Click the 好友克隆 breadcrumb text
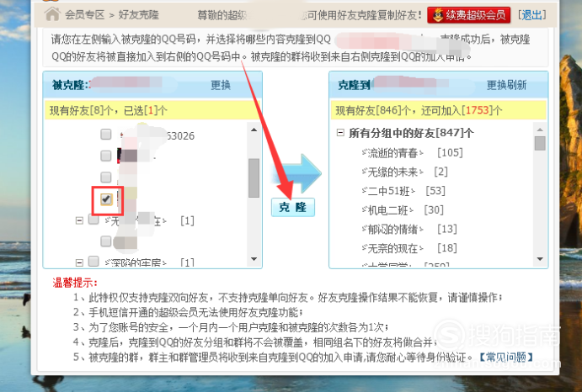 coord(138,15)
